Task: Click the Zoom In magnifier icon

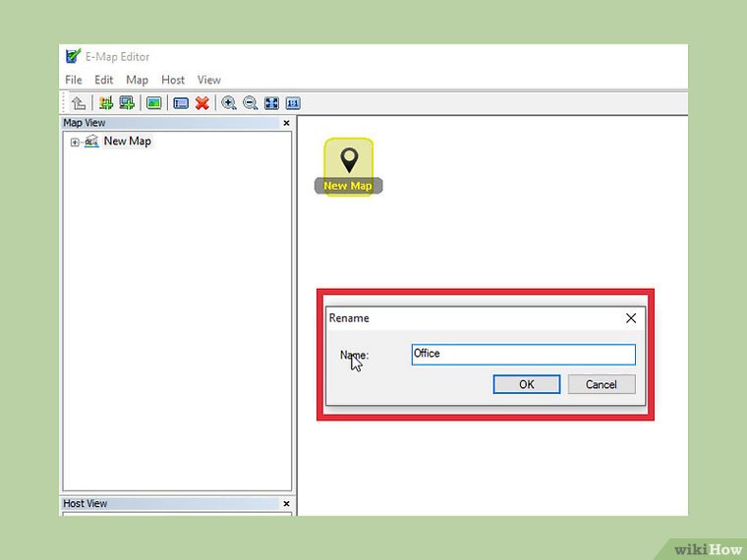Action: coord(229,103)
